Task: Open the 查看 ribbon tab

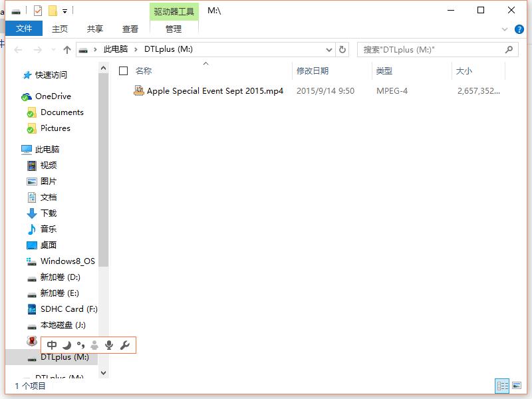Action: point(130,29)
